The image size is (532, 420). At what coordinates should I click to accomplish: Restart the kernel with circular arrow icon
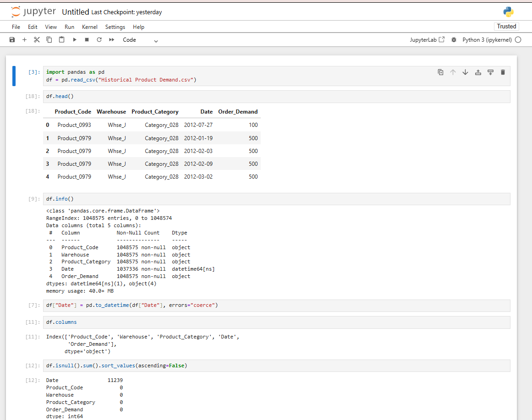[x=99, y=40]
